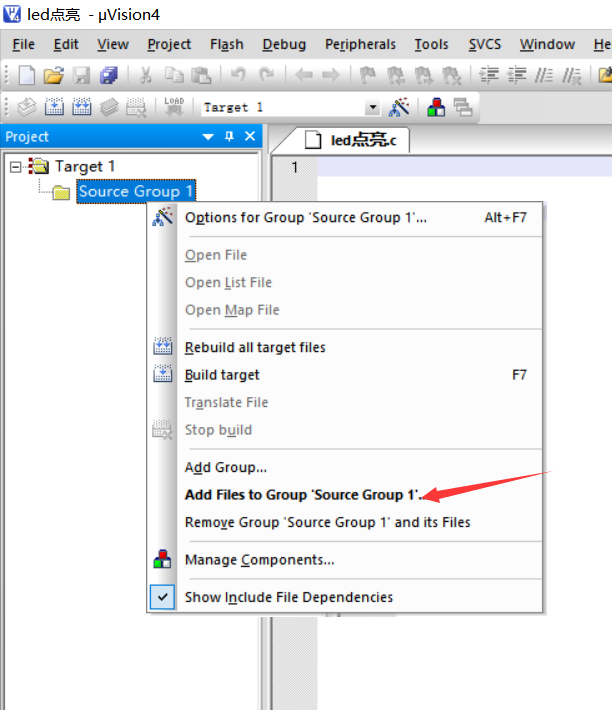The image size is (612, 710).
Task: Open the Flash menu
Action: pos(227,44)
